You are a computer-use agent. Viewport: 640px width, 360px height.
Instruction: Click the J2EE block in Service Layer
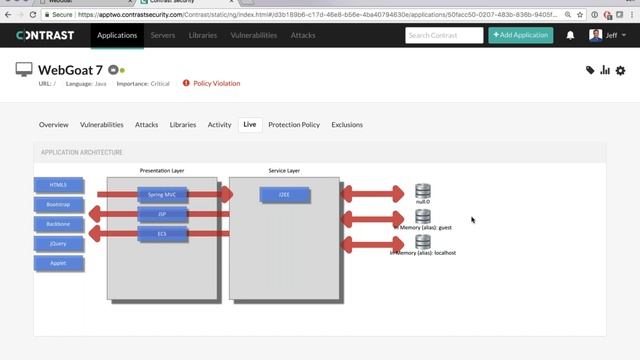[284, 195]
